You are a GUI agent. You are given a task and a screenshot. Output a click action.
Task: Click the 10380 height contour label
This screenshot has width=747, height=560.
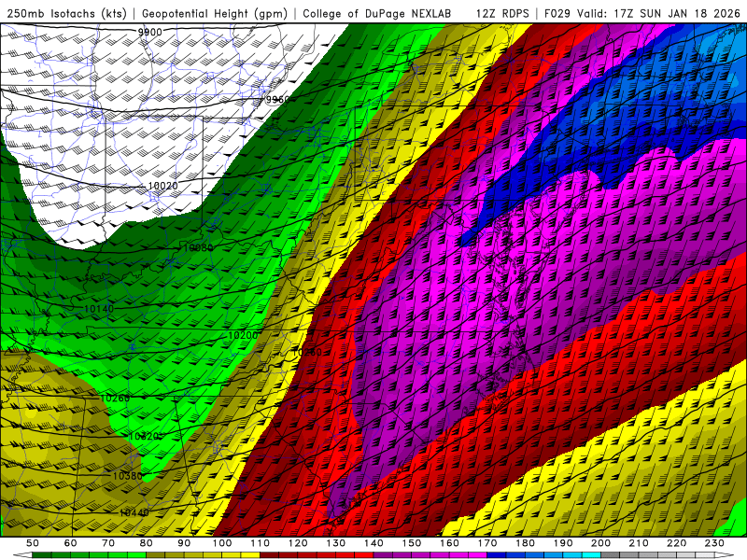128,475
